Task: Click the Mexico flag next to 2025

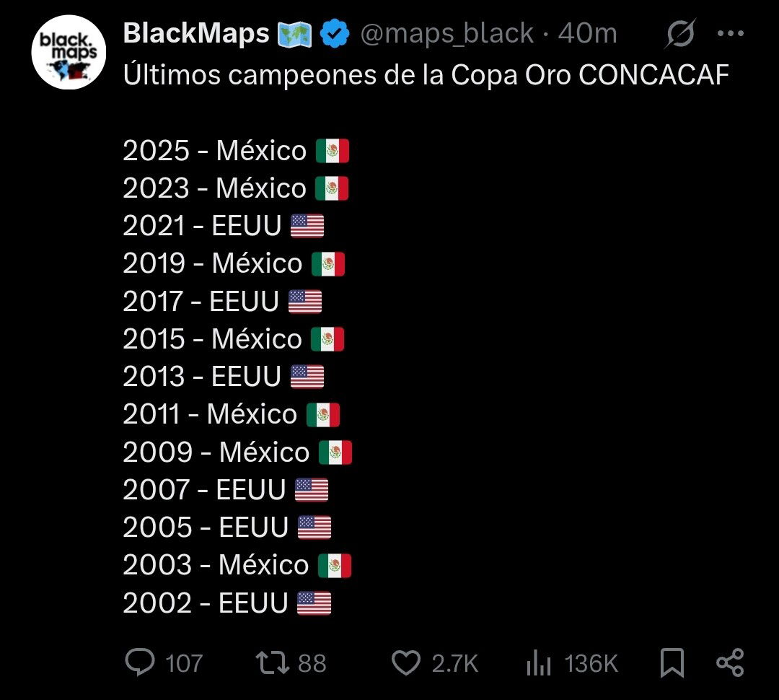Action: (x=333, y=151)
